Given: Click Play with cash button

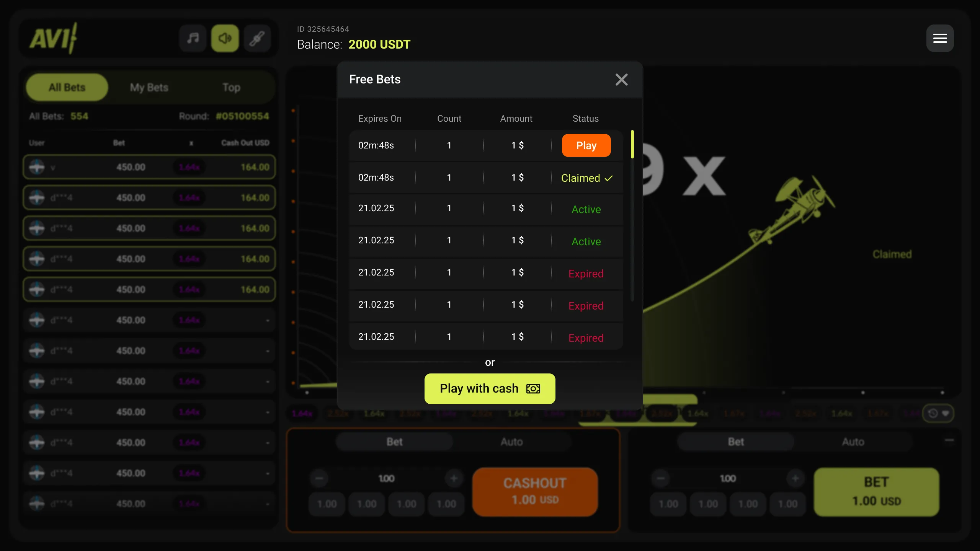Looking at the screenshot, I should tap(490, 388).
